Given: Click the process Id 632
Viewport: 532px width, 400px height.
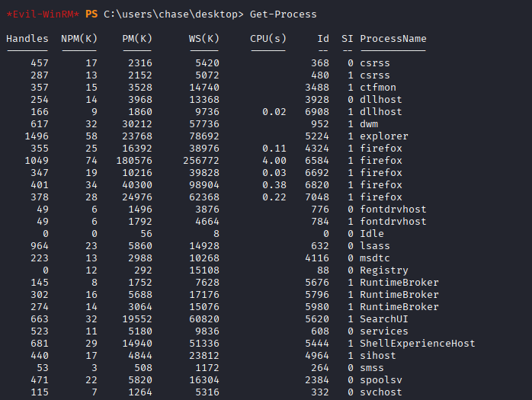Looking at the screenshot, I should pos(320,246).
